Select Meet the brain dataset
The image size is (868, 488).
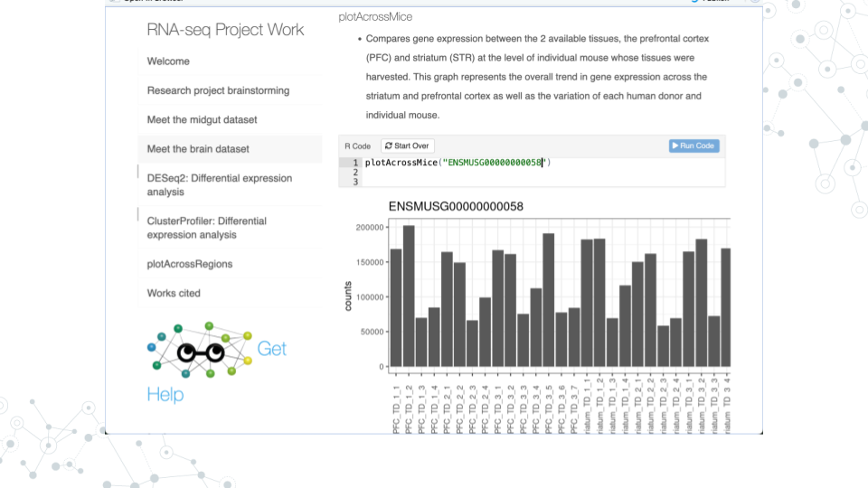[x=198, y=148]
